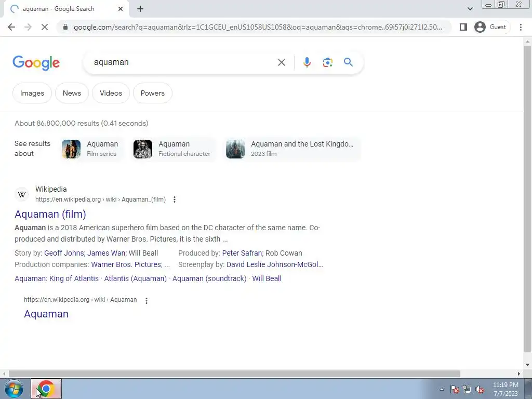
Task: Close the aquaman Google Search tab
Action: coord(121,9)
